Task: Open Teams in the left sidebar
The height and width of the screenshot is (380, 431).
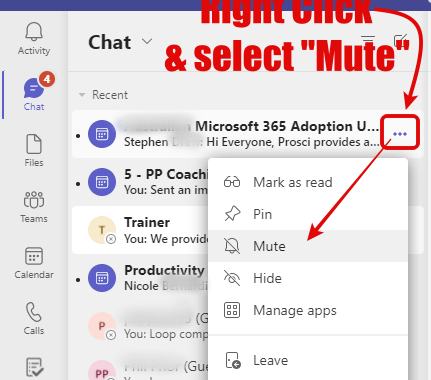Action: pyautogui.click(x=34, y=207)
